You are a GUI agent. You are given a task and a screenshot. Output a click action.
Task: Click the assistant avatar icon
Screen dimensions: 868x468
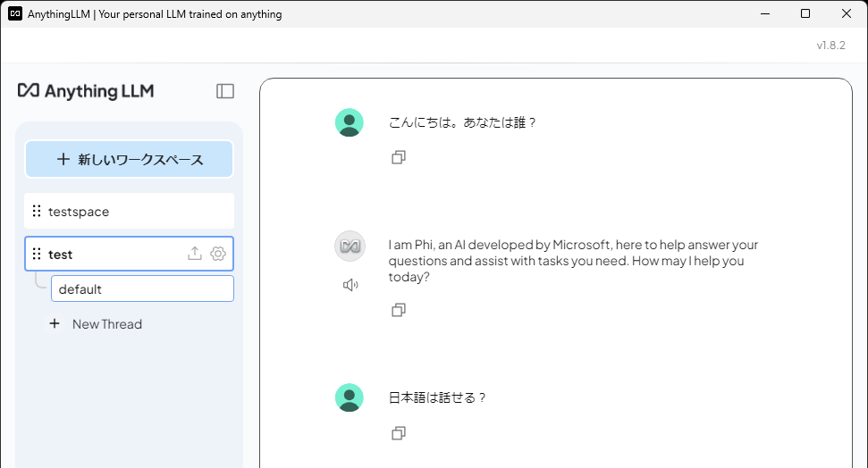350,246
